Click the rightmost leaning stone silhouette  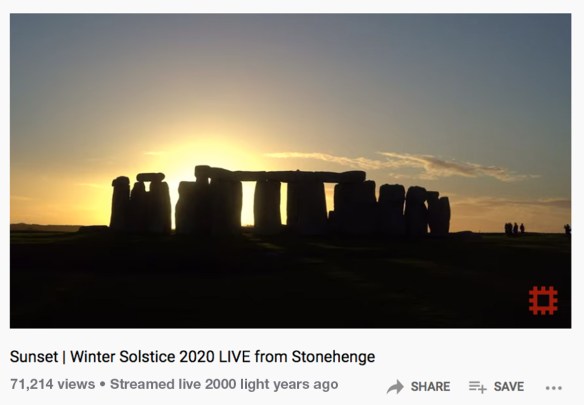pyautogui.click(x=439, y=215)
